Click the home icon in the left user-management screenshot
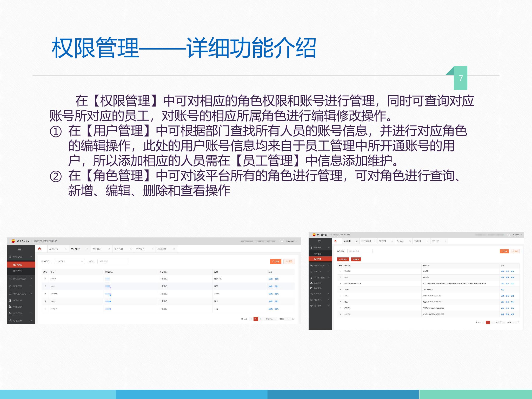 (x=39, y=249)
